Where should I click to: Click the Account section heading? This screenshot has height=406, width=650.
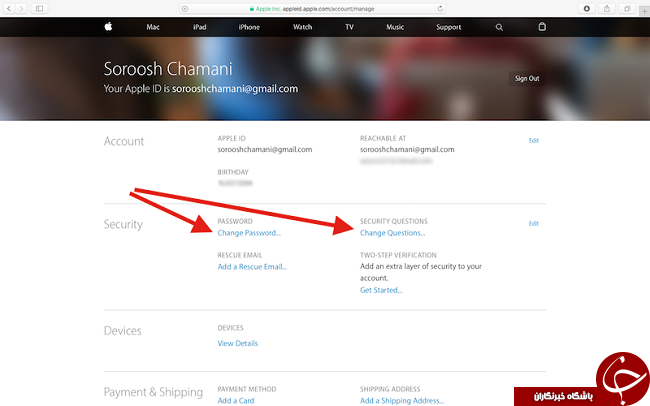pos(124,141)
